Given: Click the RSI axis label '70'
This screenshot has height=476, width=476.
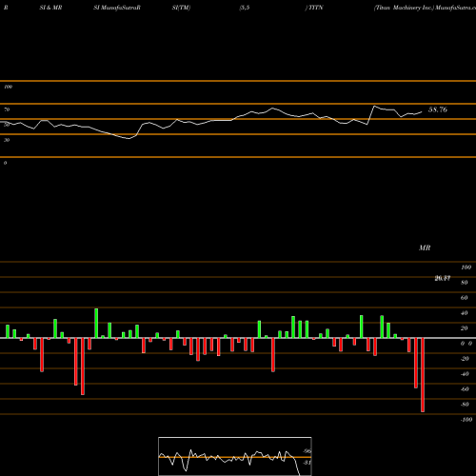Looking at the screenshot, I should [7, 109].
